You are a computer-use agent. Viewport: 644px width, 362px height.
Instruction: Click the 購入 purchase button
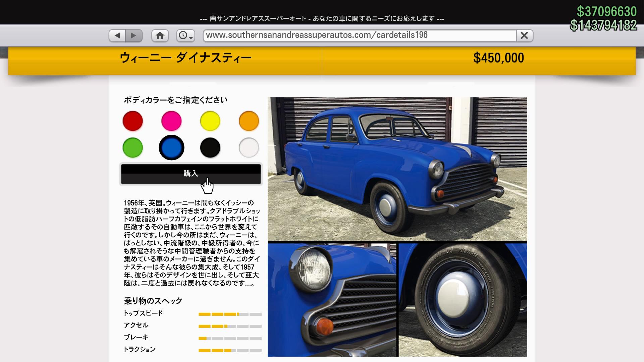[x=191, y=174]
